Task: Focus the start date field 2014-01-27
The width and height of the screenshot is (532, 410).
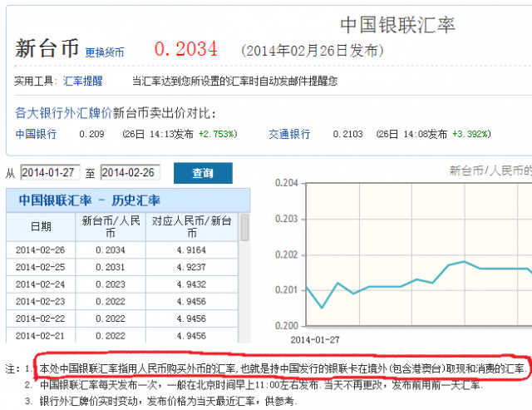Action: point(50,172)
